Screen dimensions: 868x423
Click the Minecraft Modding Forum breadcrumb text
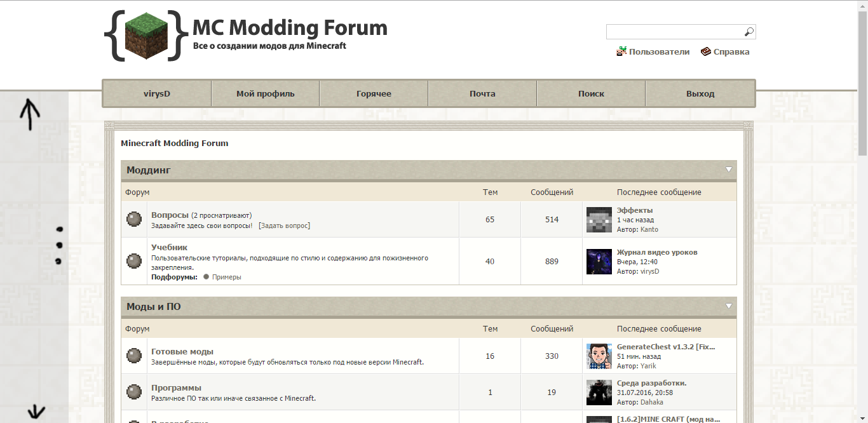(x=175, y=143)
